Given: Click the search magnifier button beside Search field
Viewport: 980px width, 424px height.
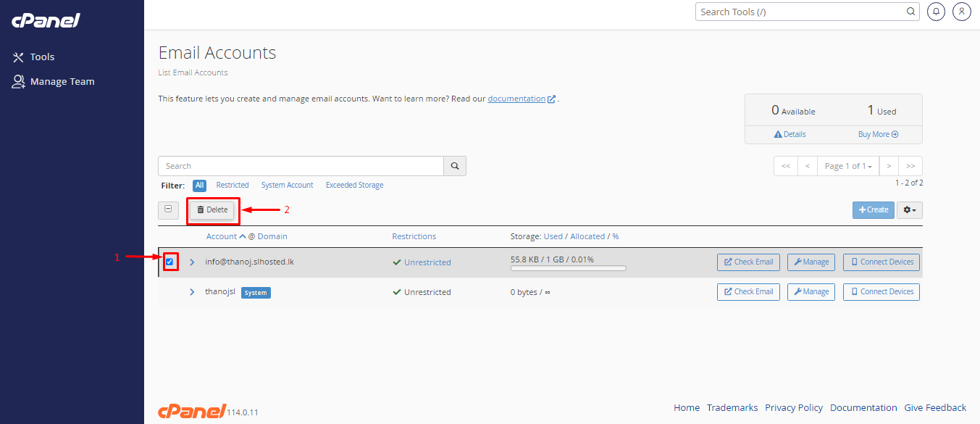Looking at the screenshot, I should tap(455, 166).
